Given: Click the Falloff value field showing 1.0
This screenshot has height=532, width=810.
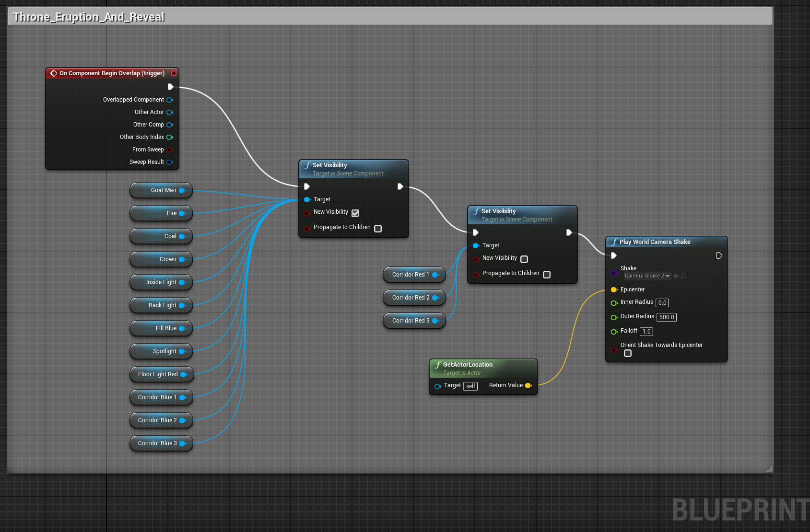Looking at the screenshot, I should click(x=646, y=331).
